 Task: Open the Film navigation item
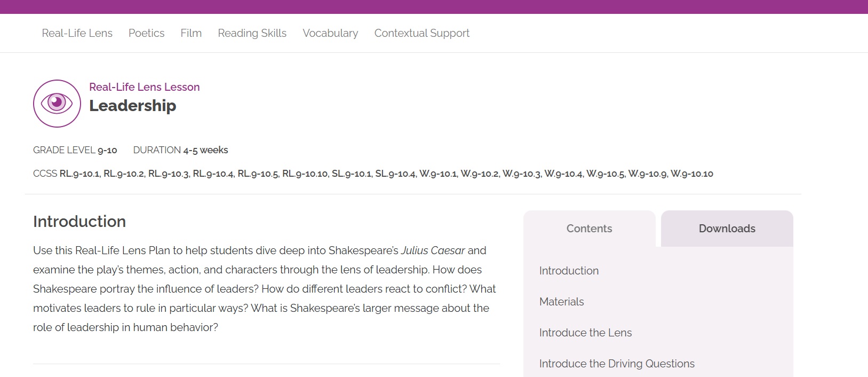[191, 33]
